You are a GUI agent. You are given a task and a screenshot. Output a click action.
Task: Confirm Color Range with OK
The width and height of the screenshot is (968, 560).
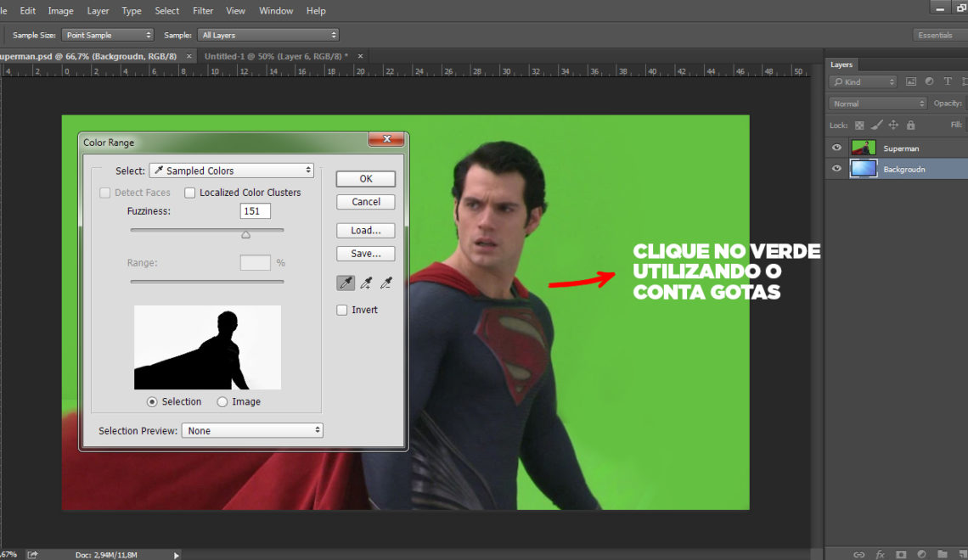(x=365, y=179)
